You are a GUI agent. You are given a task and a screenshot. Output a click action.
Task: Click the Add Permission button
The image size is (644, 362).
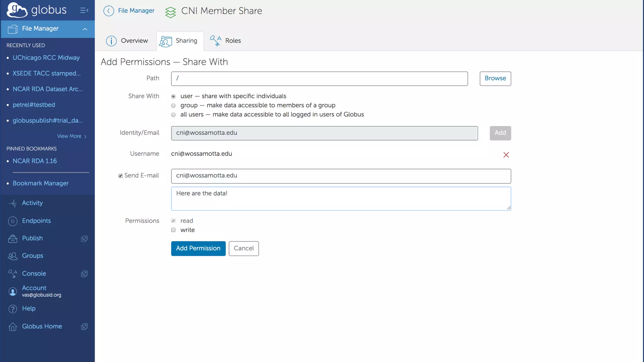[198, 249]
